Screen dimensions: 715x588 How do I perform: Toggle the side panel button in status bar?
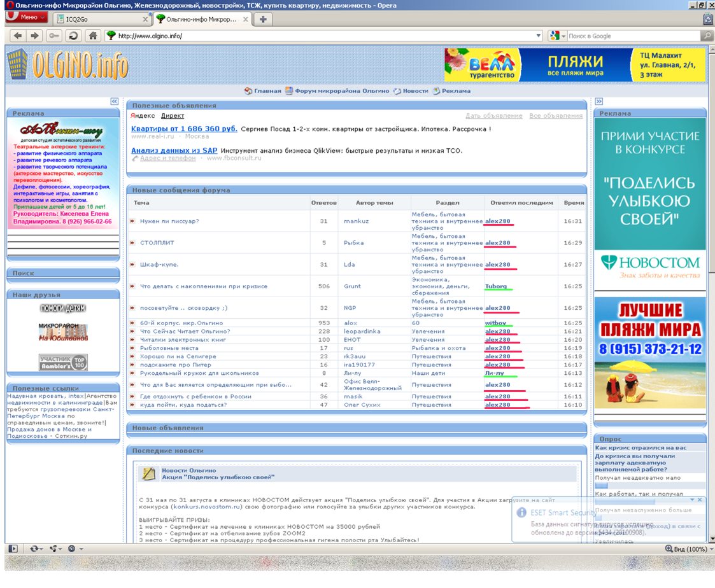pyautogui.click(x=13, y=549)
